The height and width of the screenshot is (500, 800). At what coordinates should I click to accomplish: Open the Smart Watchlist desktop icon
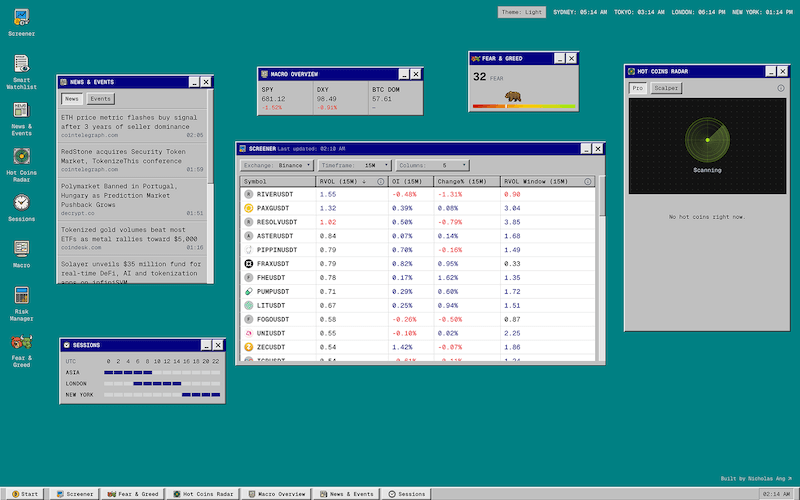pyautogui.click(x=21, y=64)
